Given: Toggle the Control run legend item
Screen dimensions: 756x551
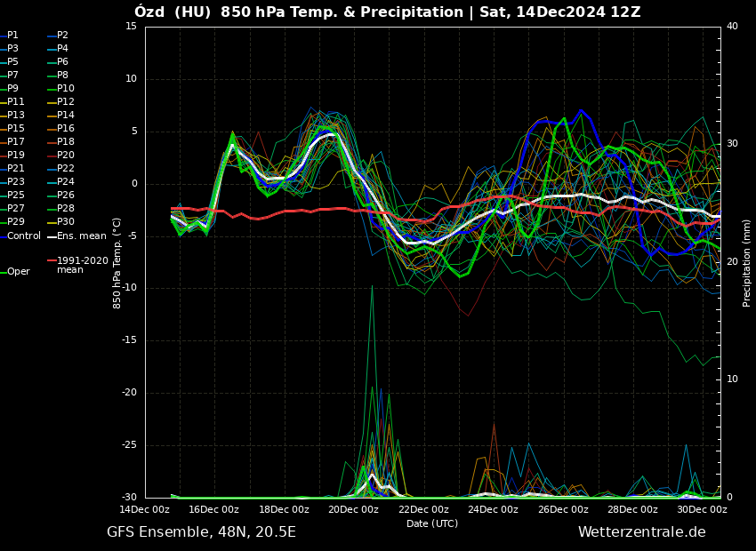Looking at the screenshot, I should click(x=23, y=236).
